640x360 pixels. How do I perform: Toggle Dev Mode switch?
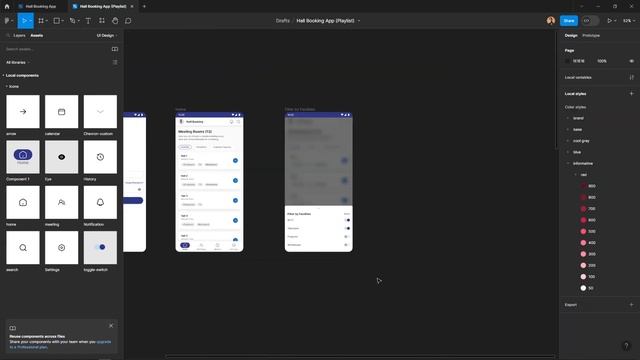pos(590,21)
